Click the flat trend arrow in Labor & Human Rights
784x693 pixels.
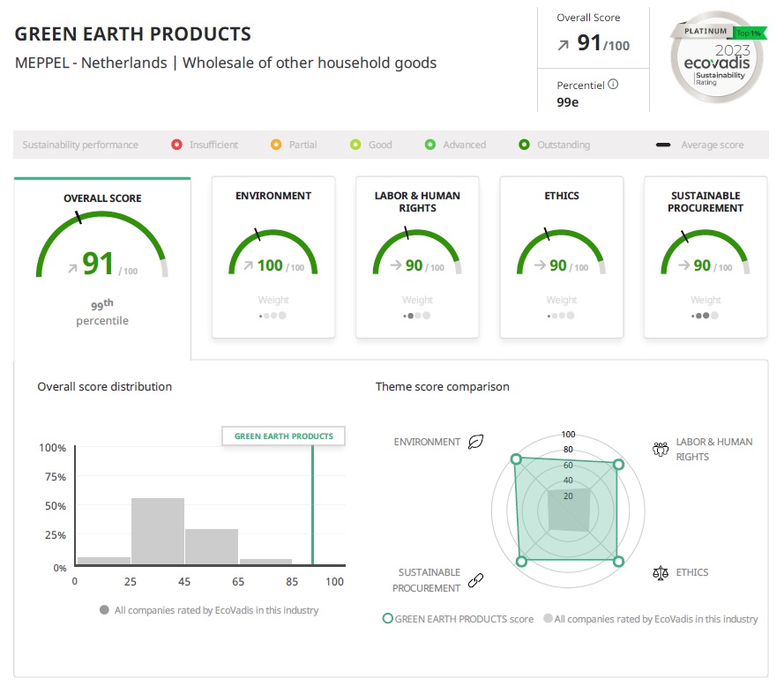pyautogui.click(x=396, y=265)
